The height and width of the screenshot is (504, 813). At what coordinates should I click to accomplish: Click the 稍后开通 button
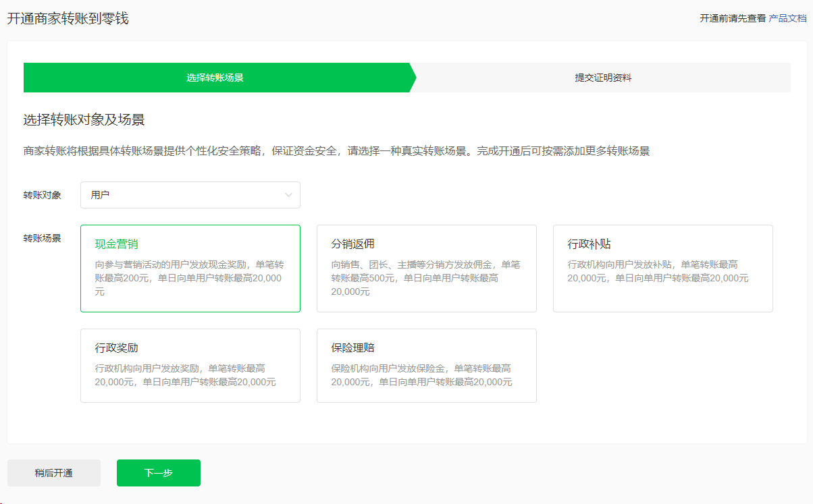point(54,473)
